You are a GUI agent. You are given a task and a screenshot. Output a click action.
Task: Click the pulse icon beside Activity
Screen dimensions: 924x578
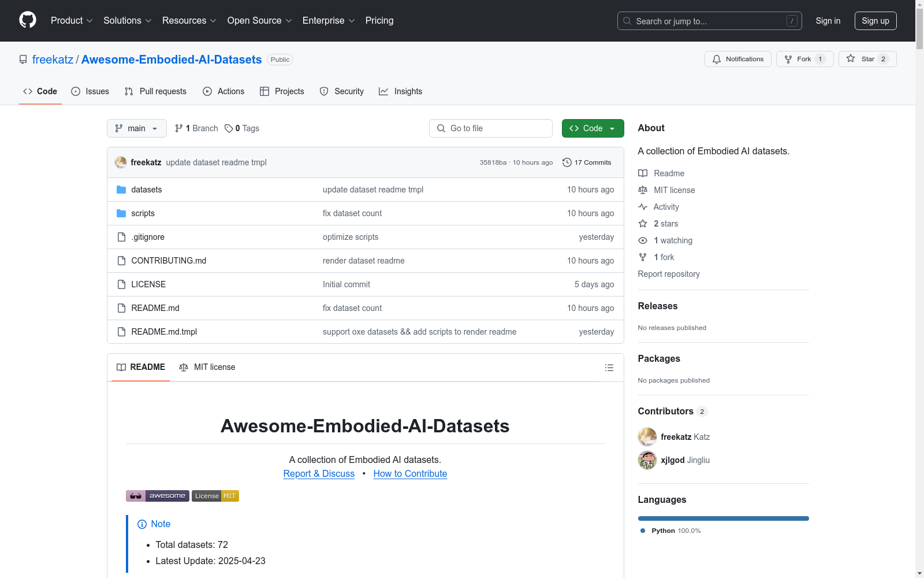(643, 207)
